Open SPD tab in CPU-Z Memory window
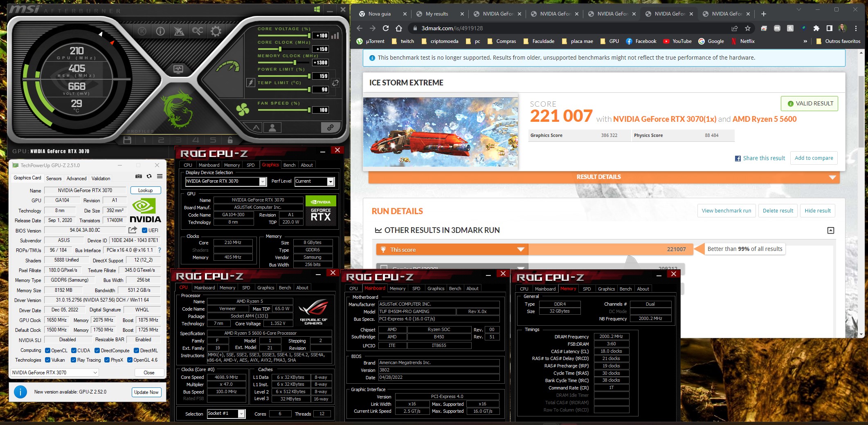This screenshot has height=425, width=868. (x=587, y=289)
